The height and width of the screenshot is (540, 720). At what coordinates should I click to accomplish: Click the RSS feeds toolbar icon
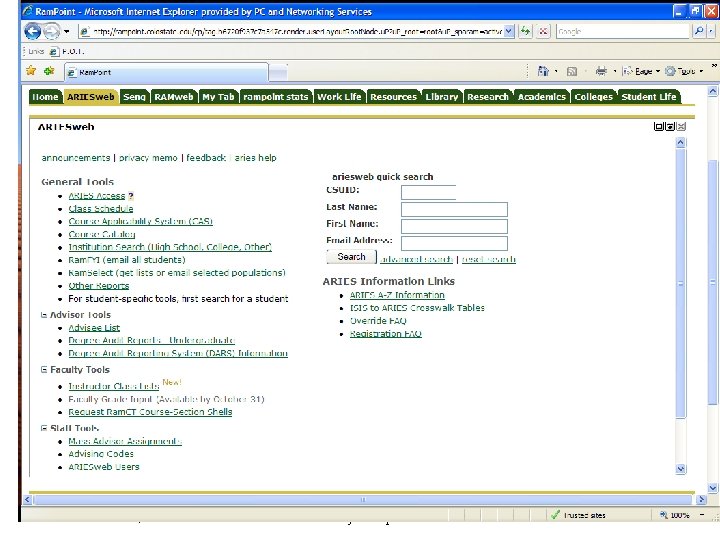pyautogui.click(x=572, y=71)
